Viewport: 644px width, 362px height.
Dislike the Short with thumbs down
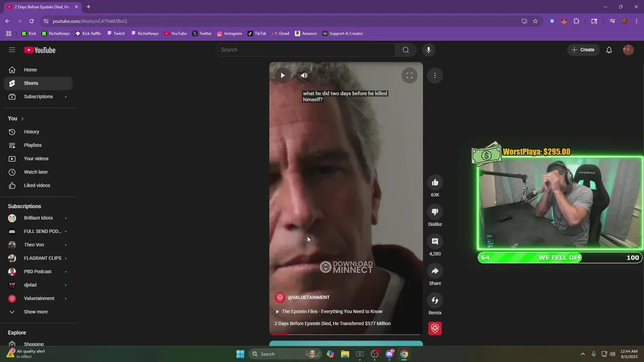point(435,212)
